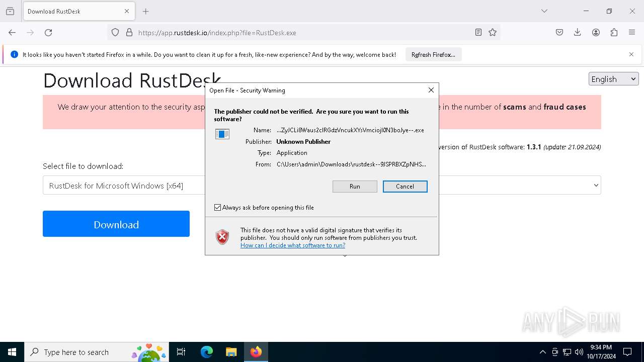Viewport: 644px width, 362px height.
Task: Open the English language dropdown
Action: point(613,79)
